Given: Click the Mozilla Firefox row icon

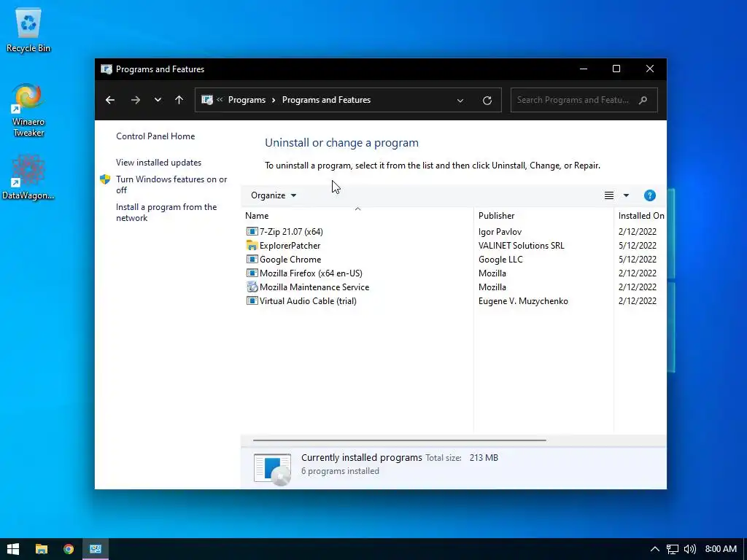Looking at the screenshot, I should click(252, 273).
